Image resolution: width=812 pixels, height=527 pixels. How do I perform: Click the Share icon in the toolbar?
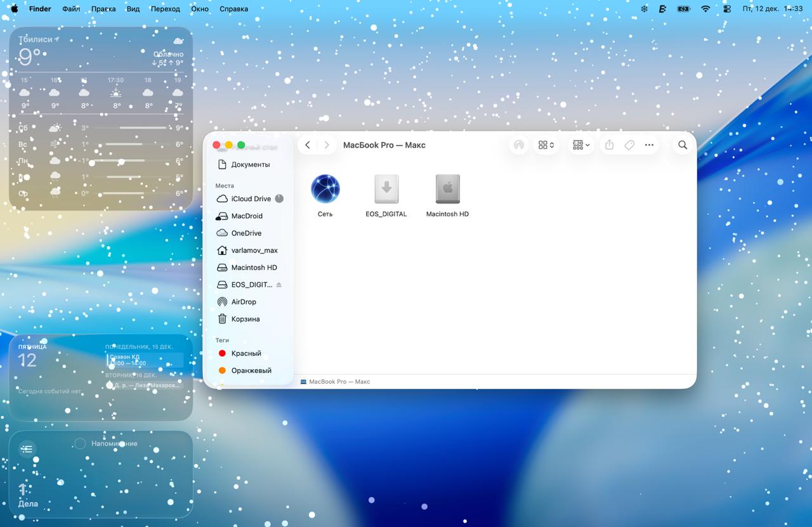pyautogui.click(x=609, y=145)
